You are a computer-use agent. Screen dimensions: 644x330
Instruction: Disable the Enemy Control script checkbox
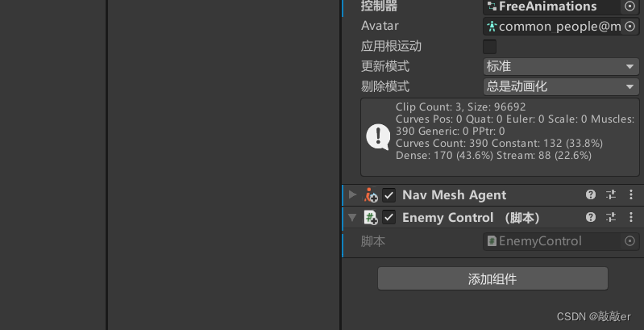click(x=389, y=217)
